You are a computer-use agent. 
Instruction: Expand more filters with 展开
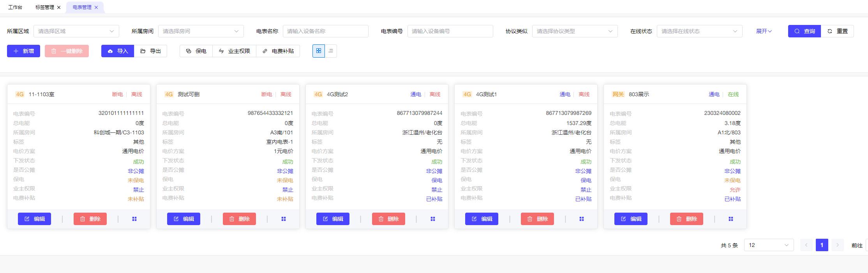click(x=764, y=31)
